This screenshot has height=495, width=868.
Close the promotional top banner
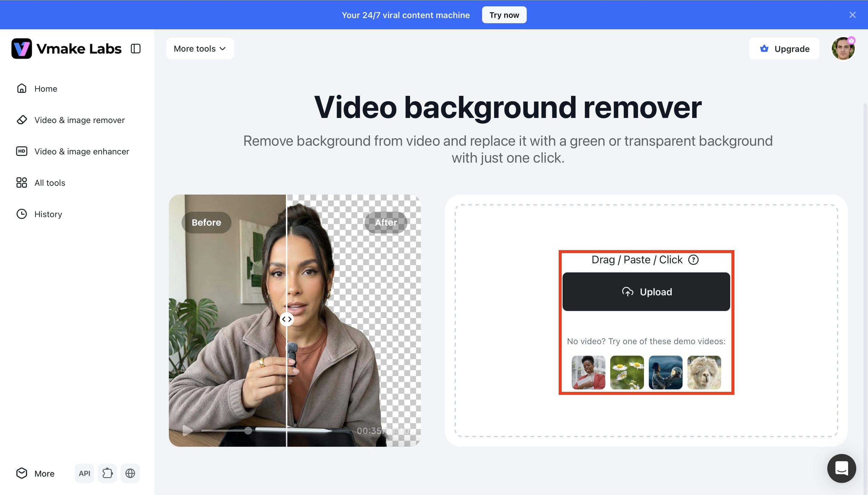[x=852, y=15]
